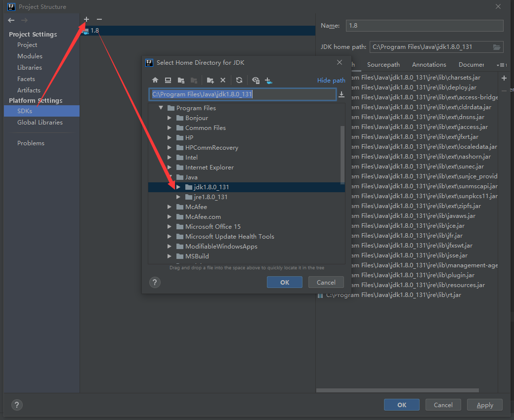Click the New Folder toolbar icon
Viewport: 514px width, 420px height.
(210, 80)
